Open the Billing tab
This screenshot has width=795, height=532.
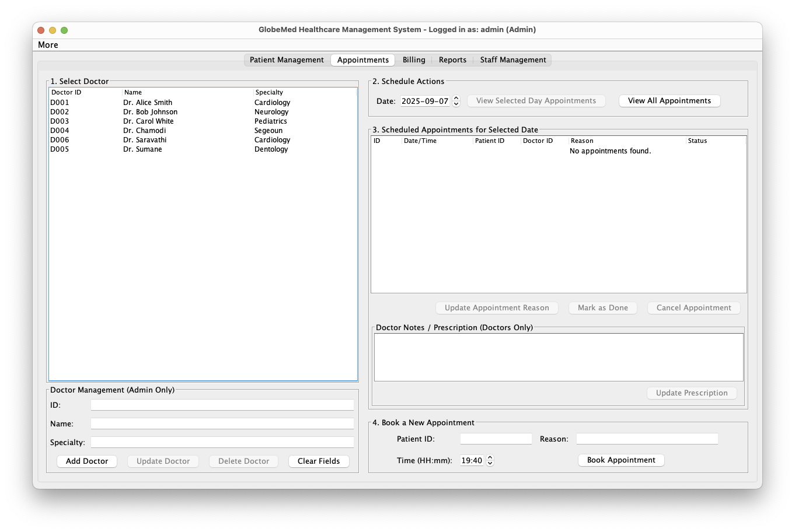click(414, 60)
